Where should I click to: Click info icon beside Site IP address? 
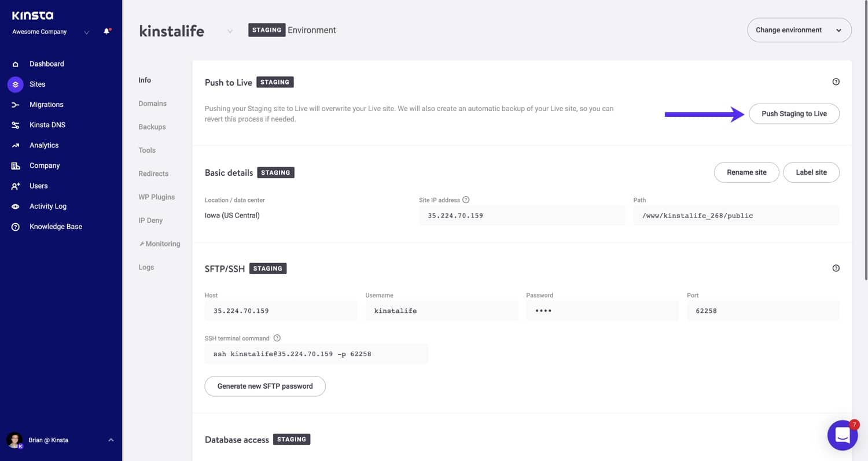466,200
